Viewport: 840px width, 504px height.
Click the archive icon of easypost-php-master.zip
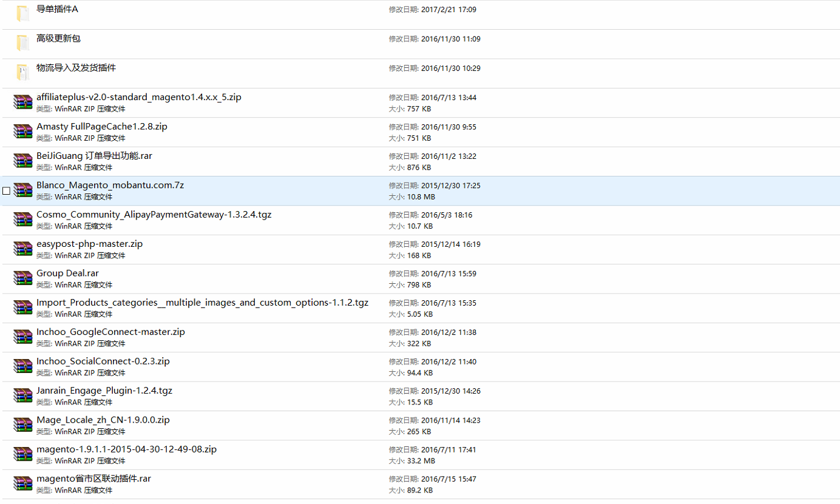22,249
